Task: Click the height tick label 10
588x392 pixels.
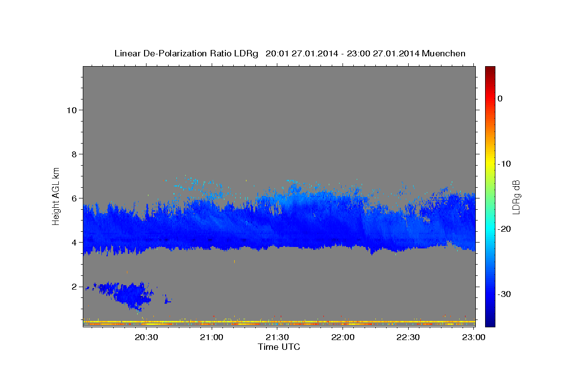Action: point(72,110)
